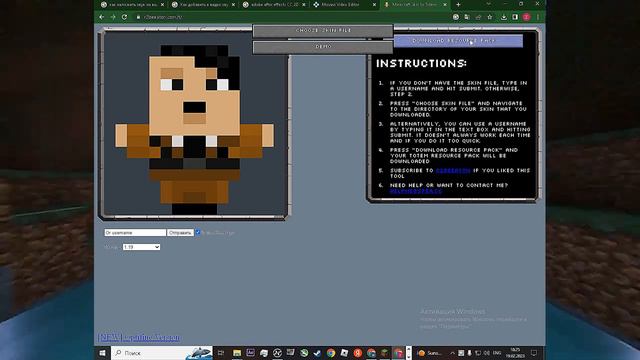Image resolution: width=640 pixels, height=360 pixels.
Task: Click the share icon in the address bar
Action: pos(478,17)
